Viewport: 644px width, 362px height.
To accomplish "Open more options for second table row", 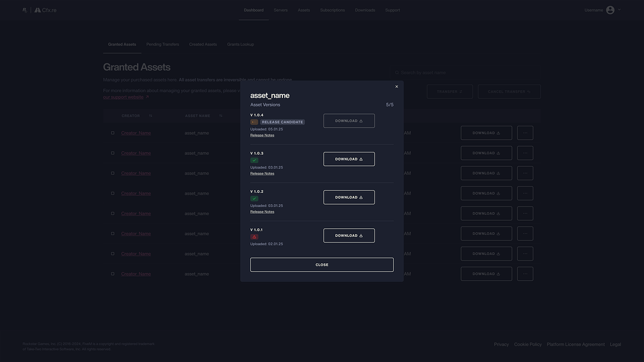I will [x=525, y=153].
